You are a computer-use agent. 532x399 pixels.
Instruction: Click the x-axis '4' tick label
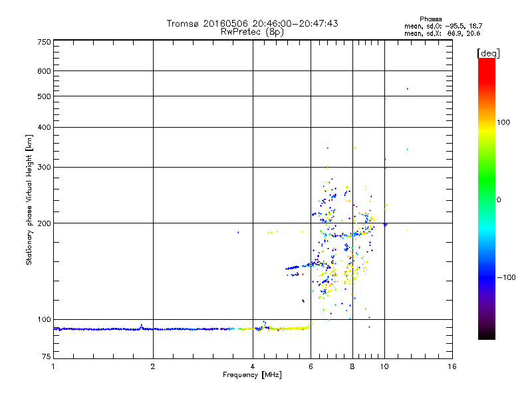coord(253,366)
